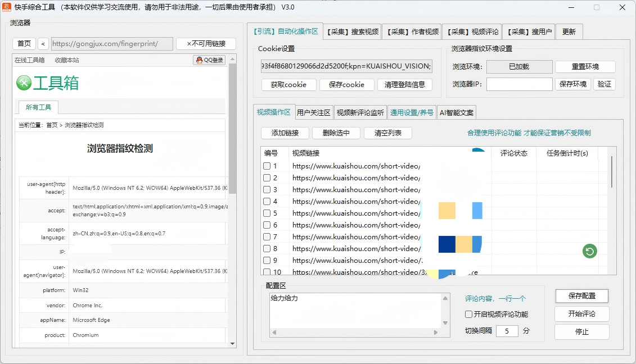Click browser panel scroll-down arrow
Screen dimensions: 636x364
232,344
